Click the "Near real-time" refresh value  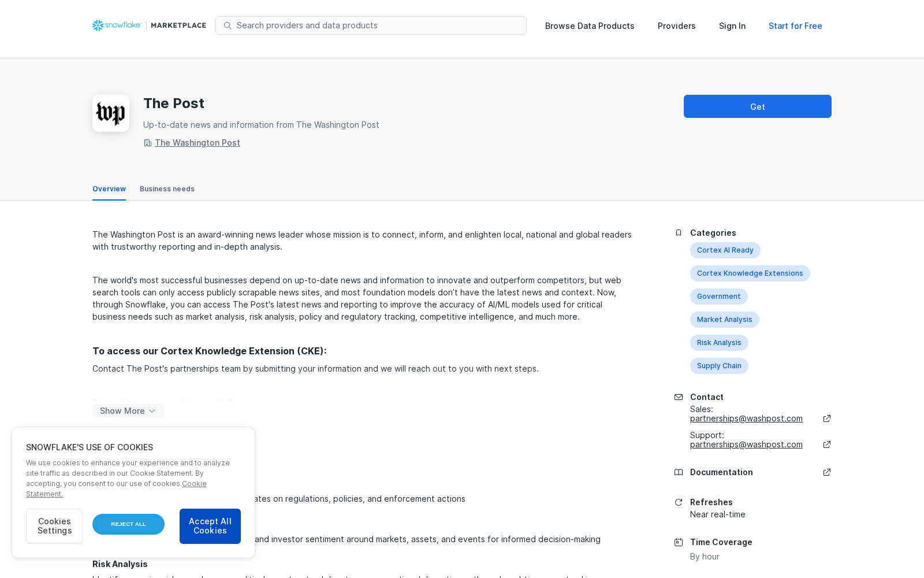(x=718, y=514)
